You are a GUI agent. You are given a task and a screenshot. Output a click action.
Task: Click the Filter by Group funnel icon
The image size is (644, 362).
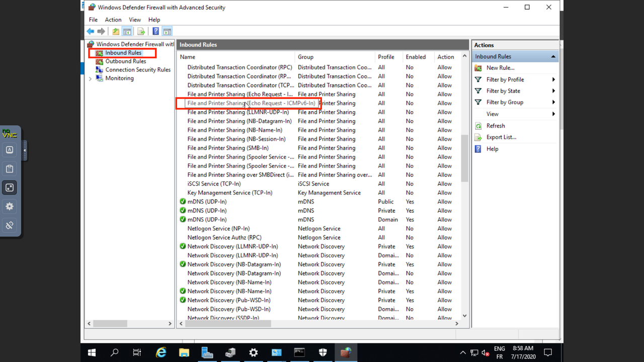point(478,102)
